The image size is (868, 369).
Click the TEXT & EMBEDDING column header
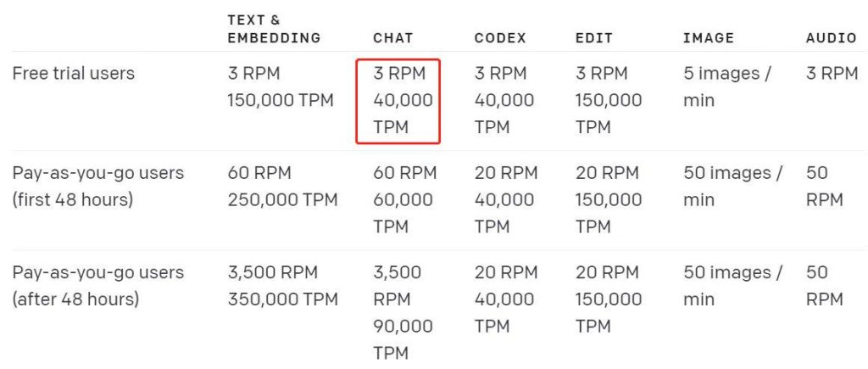tap(274, 28)
